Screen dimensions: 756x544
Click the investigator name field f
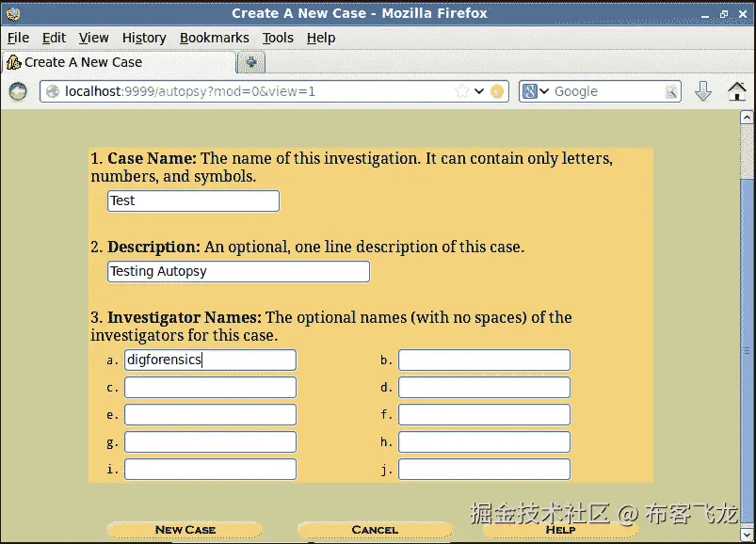pyautogui.click(x=484, y=415)
